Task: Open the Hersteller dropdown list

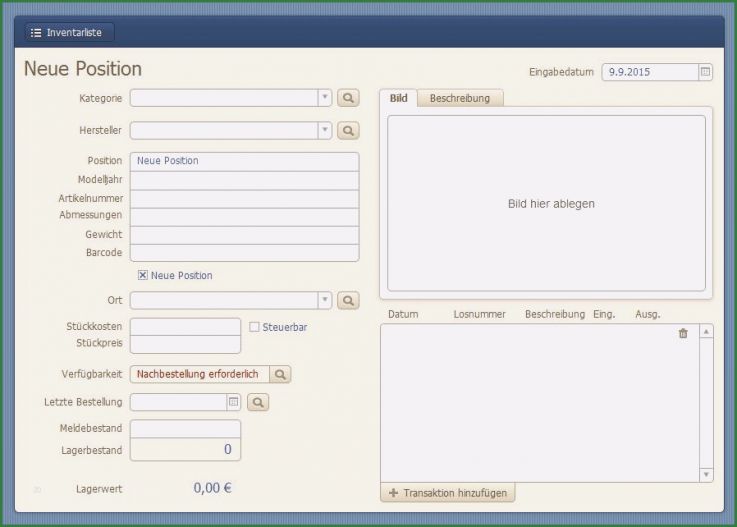Action: 324,131
